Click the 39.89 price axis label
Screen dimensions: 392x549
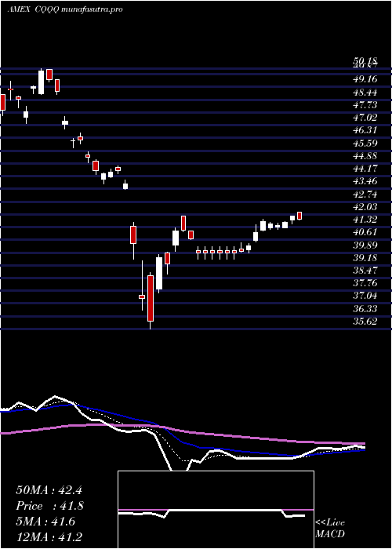(x=365, y=245)
